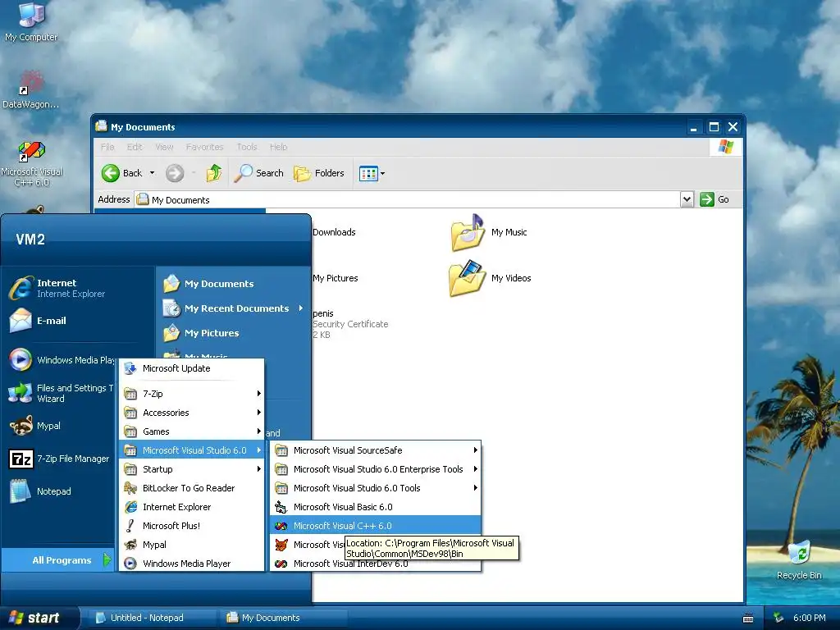Open the Recycle Bin icon

pos(799,559)
